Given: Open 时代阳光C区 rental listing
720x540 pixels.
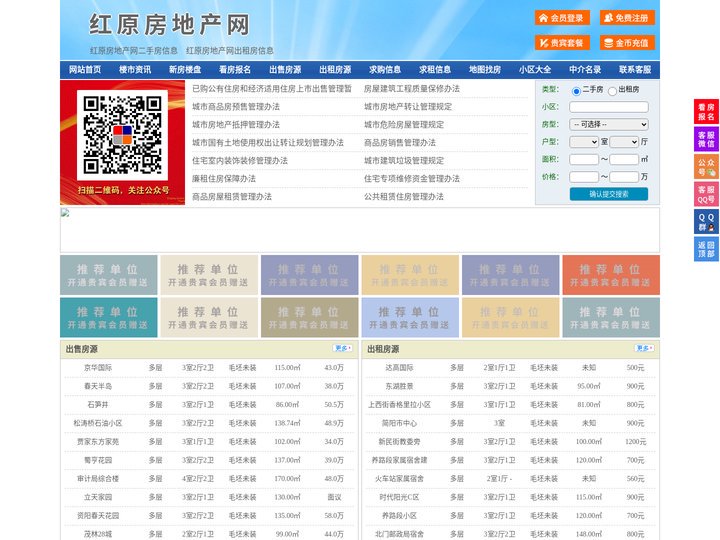Looking at the screenshot, I should pyautogui.click(x=399, y=497).
